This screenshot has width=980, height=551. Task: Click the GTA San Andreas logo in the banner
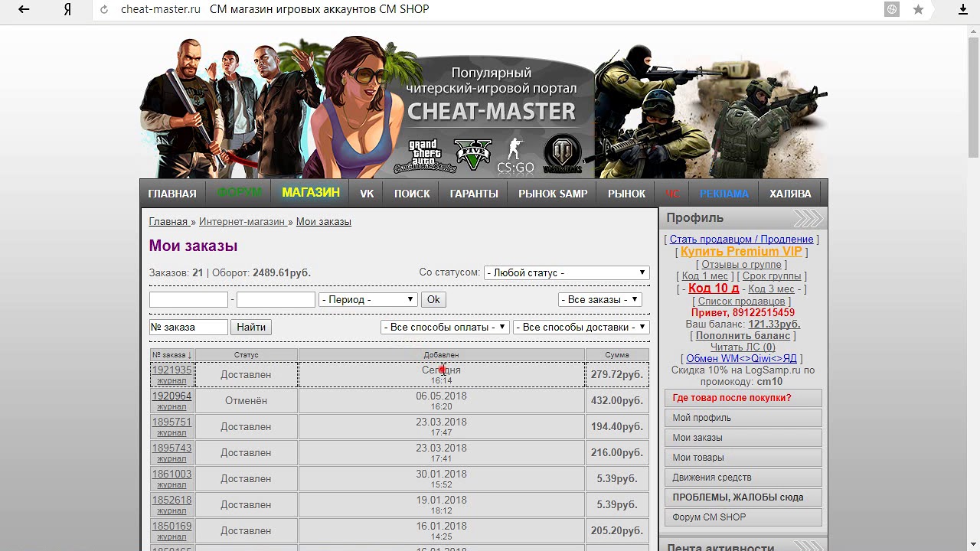click(425, 156)
